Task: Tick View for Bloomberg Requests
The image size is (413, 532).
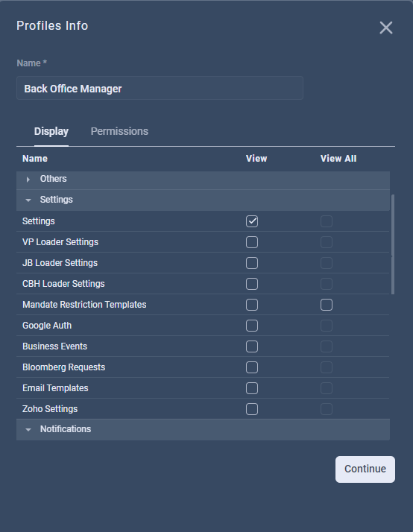Action: 252,367
